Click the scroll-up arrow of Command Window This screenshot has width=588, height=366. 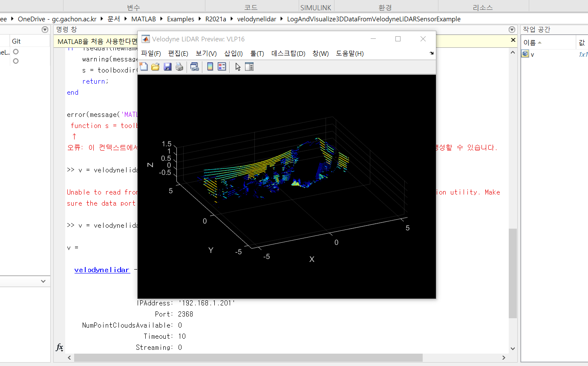[513, 52]
